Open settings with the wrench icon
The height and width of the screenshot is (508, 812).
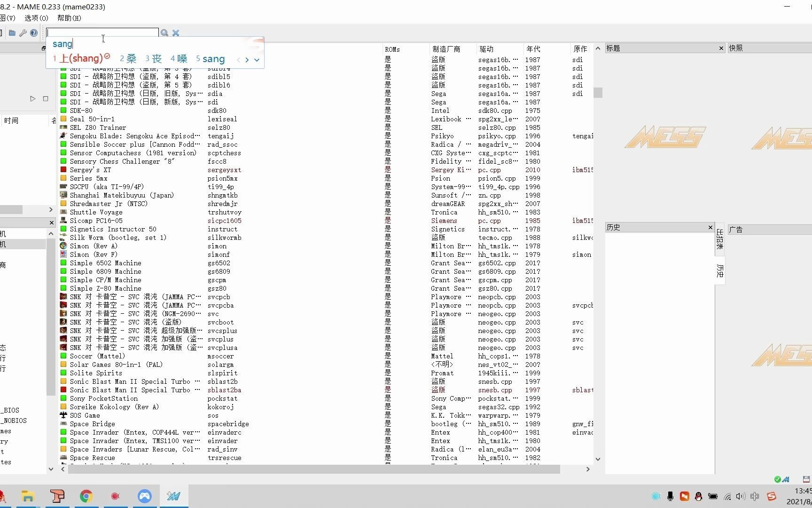pos(23,33)
